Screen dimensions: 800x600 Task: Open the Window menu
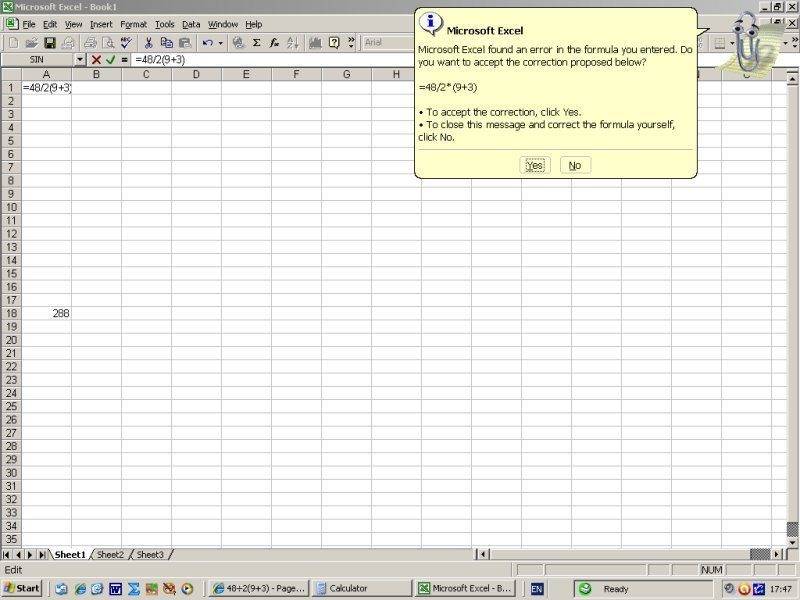[x=223, y=24]
